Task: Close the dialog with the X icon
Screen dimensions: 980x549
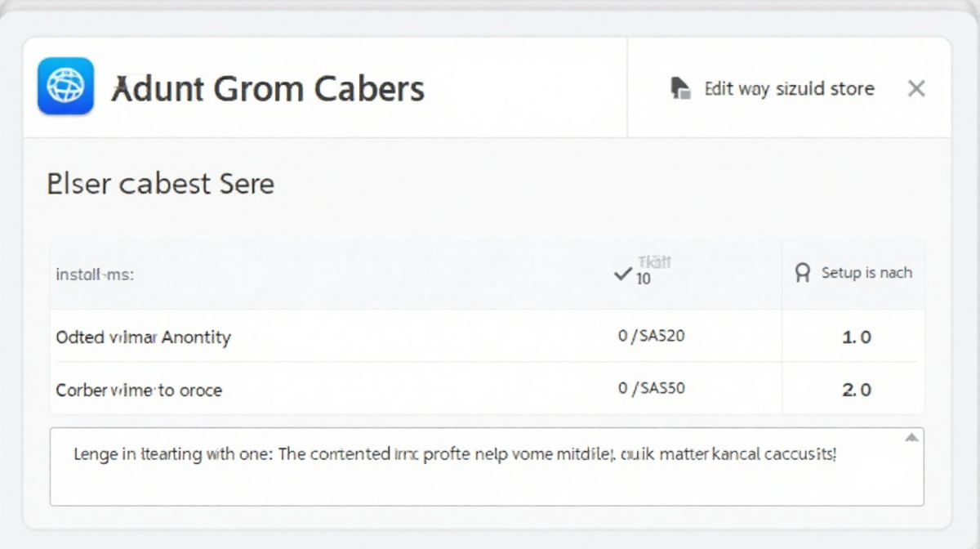Action: (916, 88)
